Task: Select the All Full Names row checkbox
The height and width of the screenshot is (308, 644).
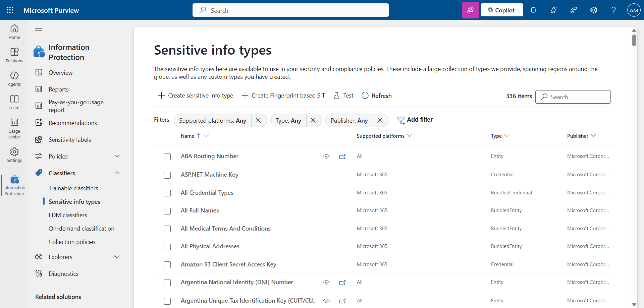Action: tap(167, 211)
